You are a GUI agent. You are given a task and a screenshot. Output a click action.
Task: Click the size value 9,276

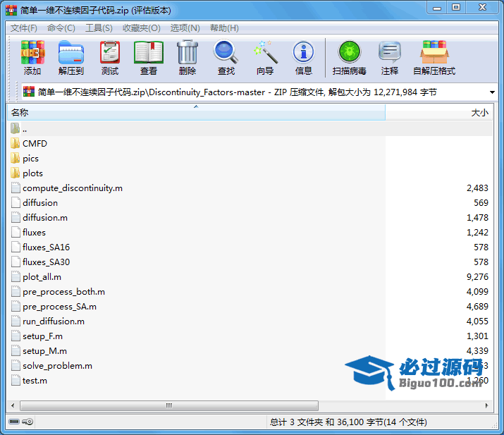click(477, 276)
